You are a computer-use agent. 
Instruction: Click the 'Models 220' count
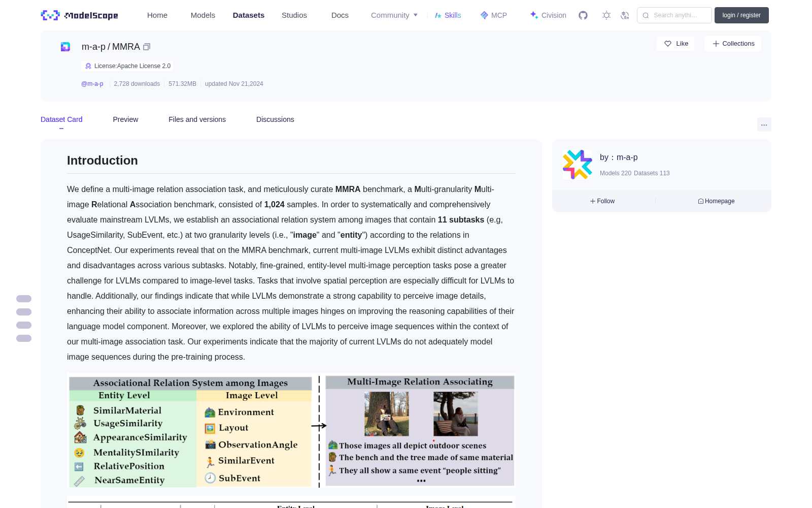coord(616,173)
